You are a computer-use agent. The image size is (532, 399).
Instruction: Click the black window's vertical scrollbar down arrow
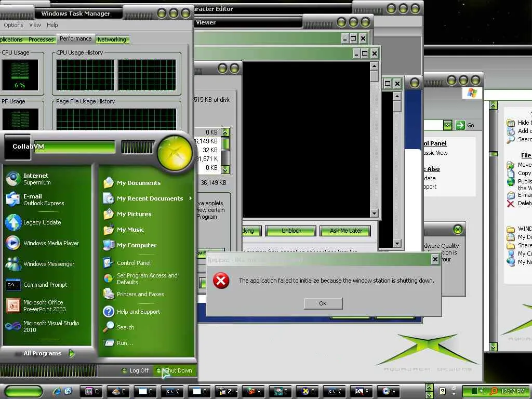pyautogui.click(x=374, y=214)
